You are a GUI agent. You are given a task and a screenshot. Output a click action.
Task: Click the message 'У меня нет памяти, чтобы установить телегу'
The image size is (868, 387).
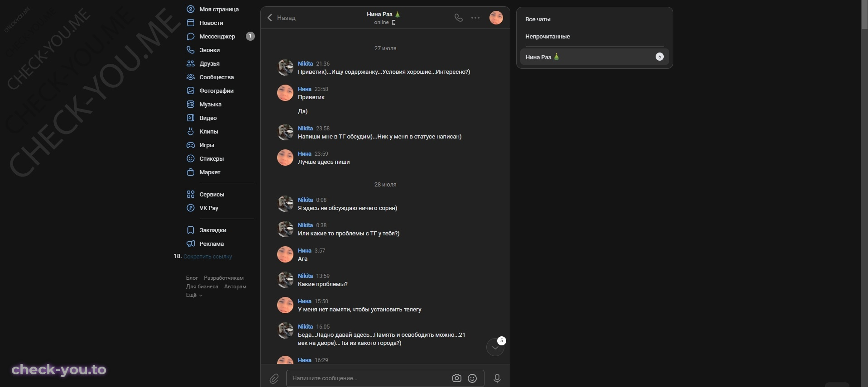coord(360,310)
